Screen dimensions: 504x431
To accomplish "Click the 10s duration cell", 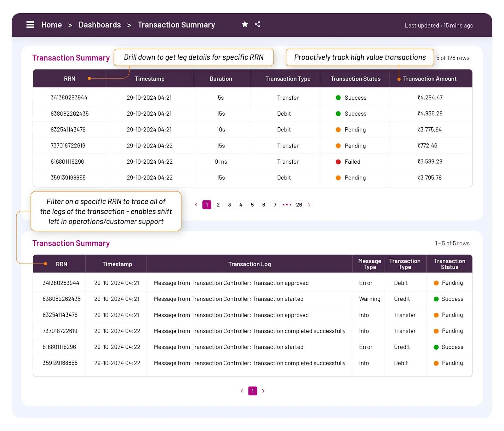I will [221, 130].
